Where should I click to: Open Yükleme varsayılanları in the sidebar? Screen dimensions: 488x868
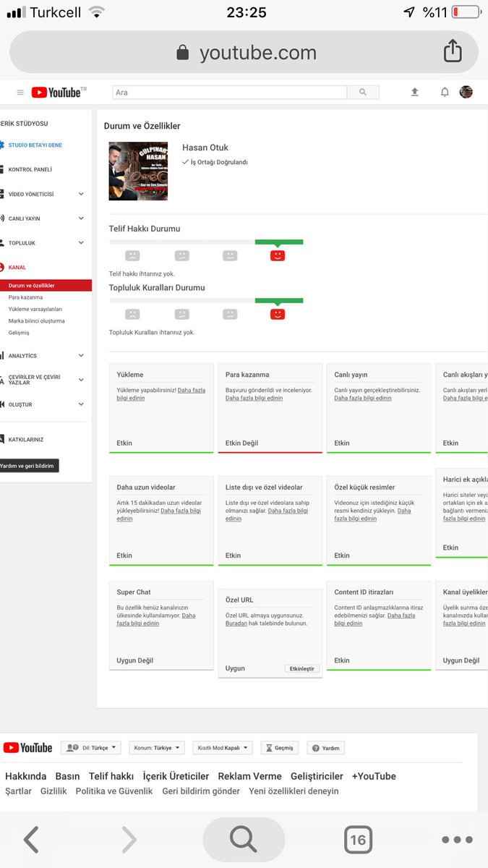[35, 309]
